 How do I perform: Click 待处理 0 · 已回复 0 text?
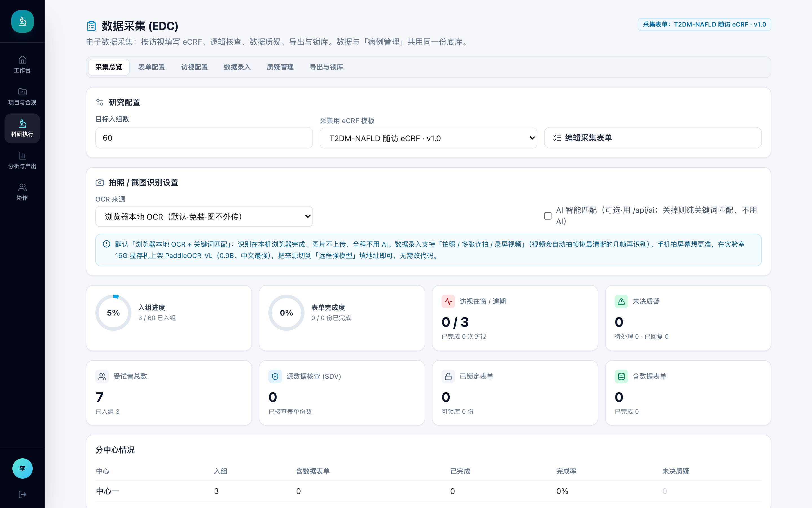click(641, 337)
